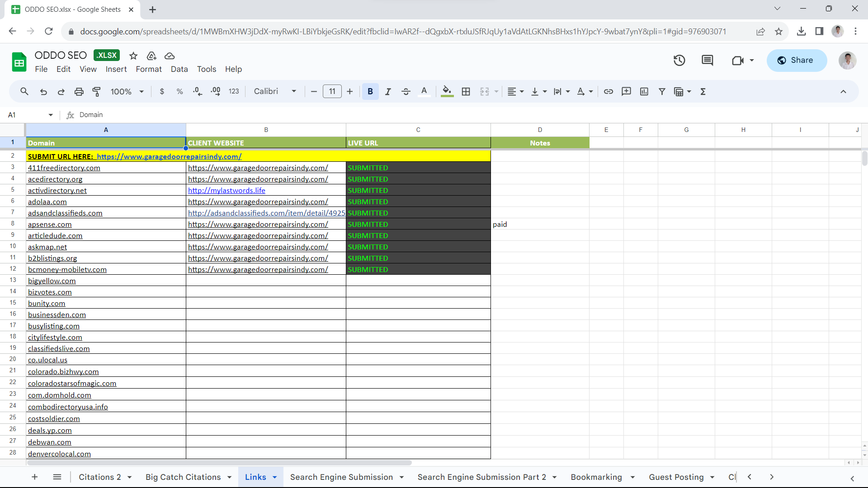
Task: Bookmark this page in Chrome
Action: click(x=778, y=31)
